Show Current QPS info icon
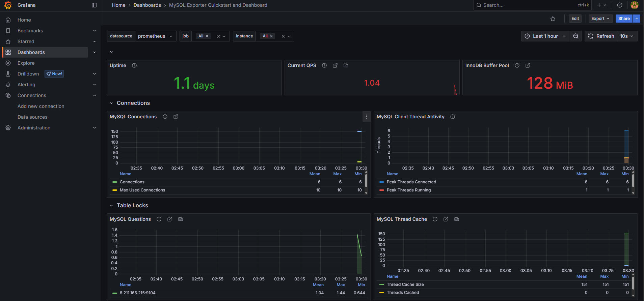The height and width of the screenshot is (301, 644). click(x=324, y=65)
